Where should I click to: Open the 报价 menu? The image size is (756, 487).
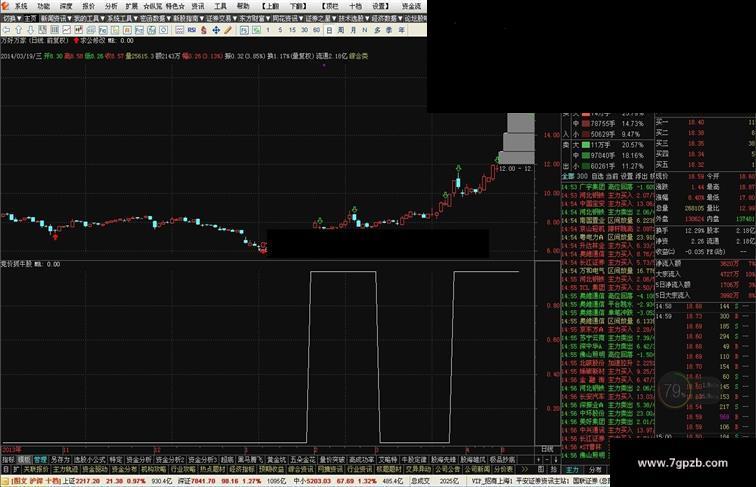tap(89, 6)
